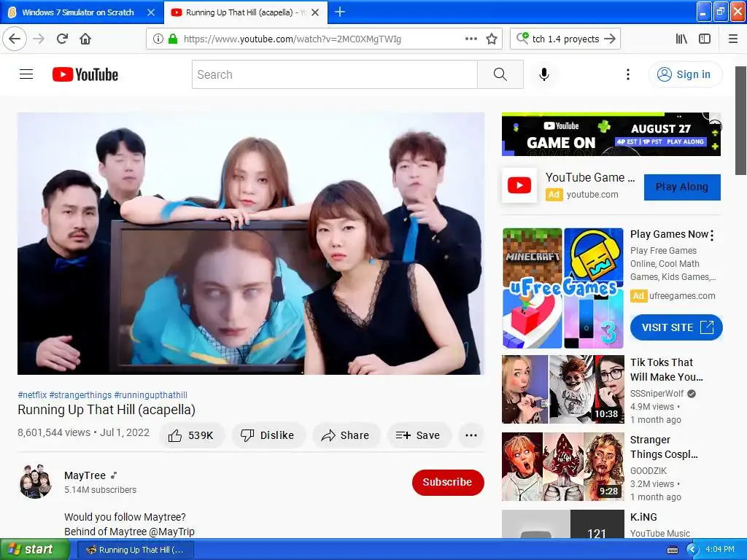Open the browser home page icon

(85, 39)
